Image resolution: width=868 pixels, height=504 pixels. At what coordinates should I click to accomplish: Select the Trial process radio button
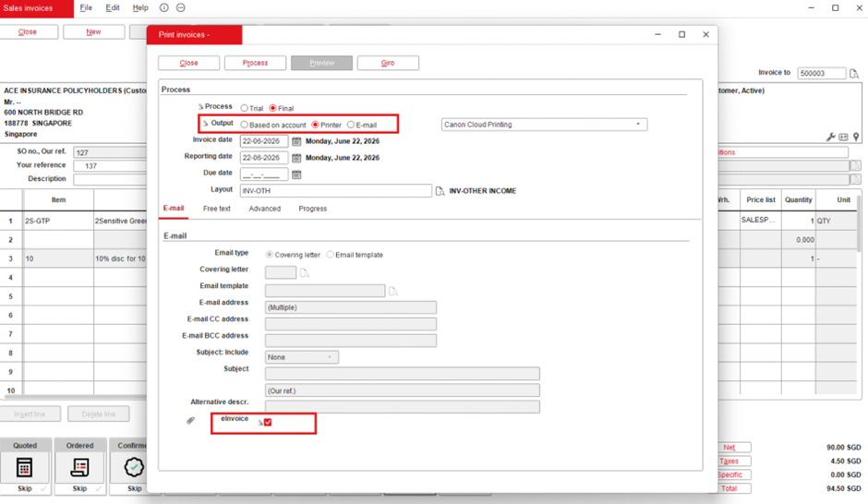[x=244, y=108]
